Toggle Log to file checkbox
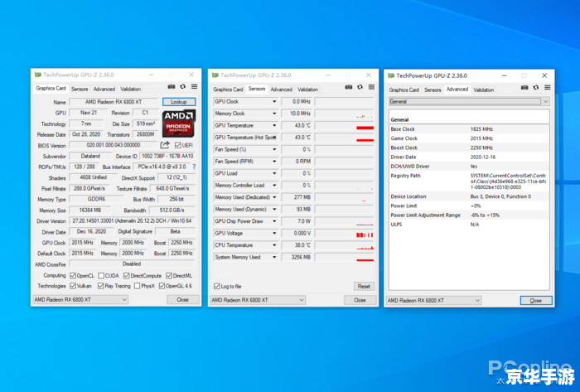 click(x=217, y=286)
